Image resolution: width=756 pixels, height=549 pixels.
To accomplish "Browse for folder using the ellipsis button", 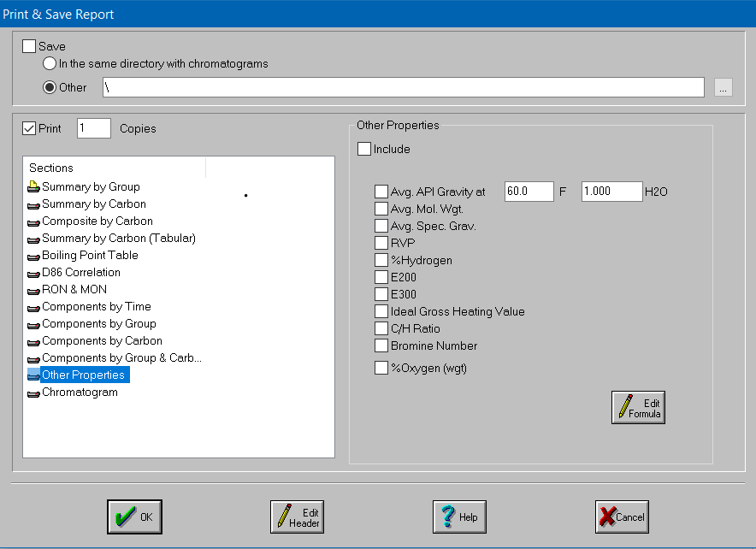I will point(724,87).
